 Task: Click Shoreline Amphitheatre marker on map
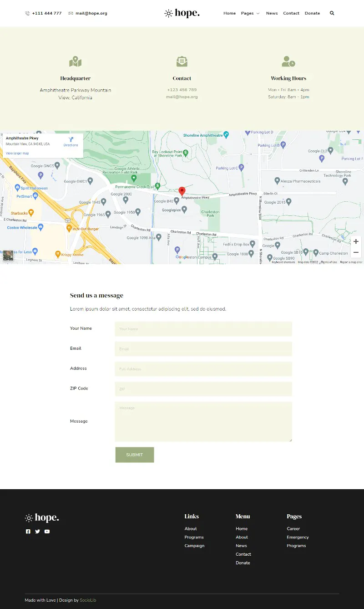coord(226,135)
